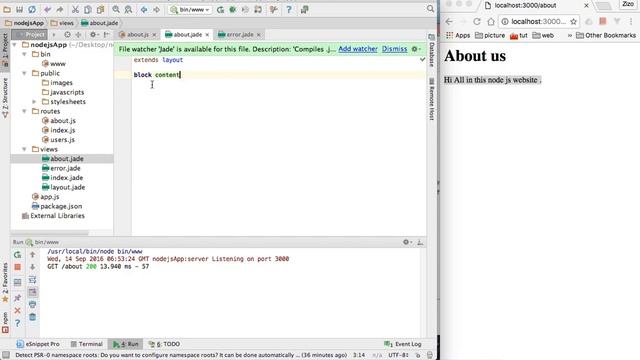Close Run tab with red X icon

[x=18, y=311]
